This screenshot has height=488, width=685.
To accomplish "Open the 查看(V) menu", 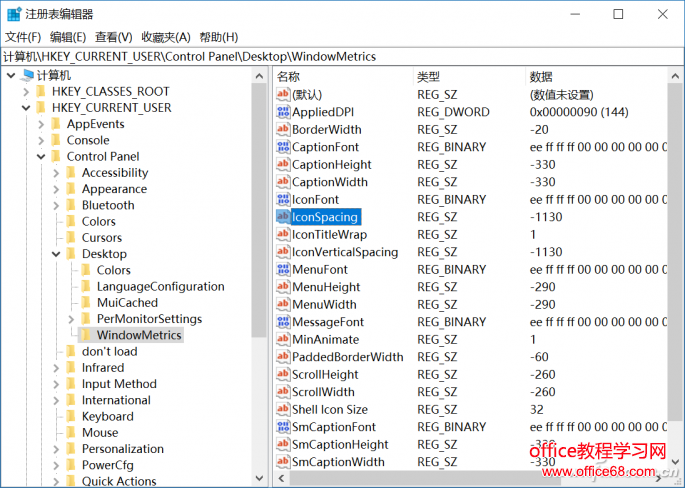I will pos(114,37).
